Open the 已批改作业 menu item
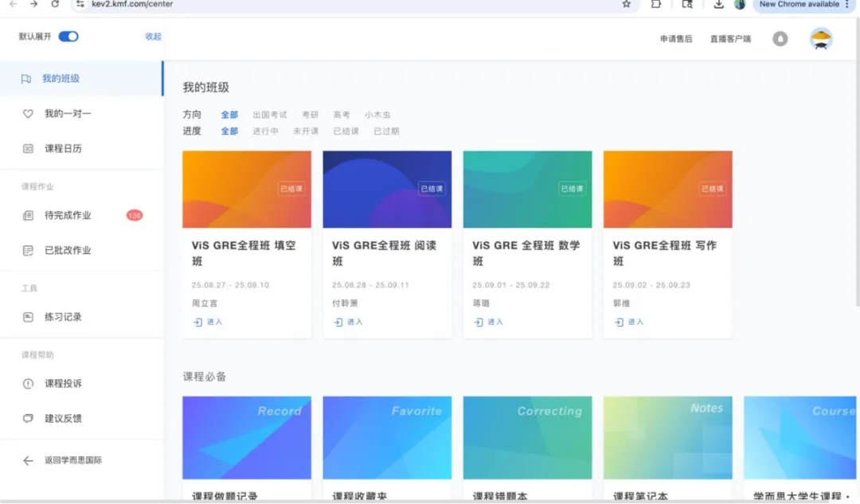 tap(68, 250)
